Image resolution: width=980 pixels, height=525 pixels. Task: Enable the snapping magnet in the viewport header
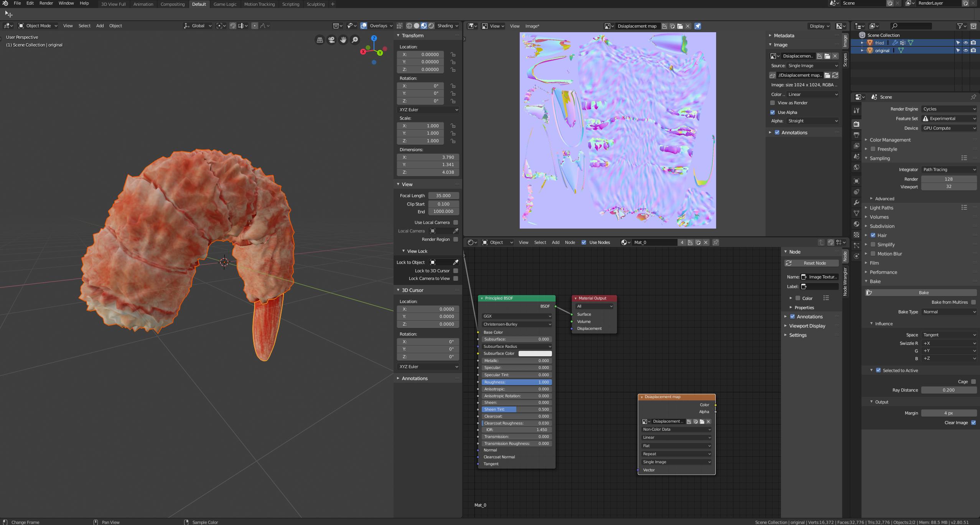233,26
